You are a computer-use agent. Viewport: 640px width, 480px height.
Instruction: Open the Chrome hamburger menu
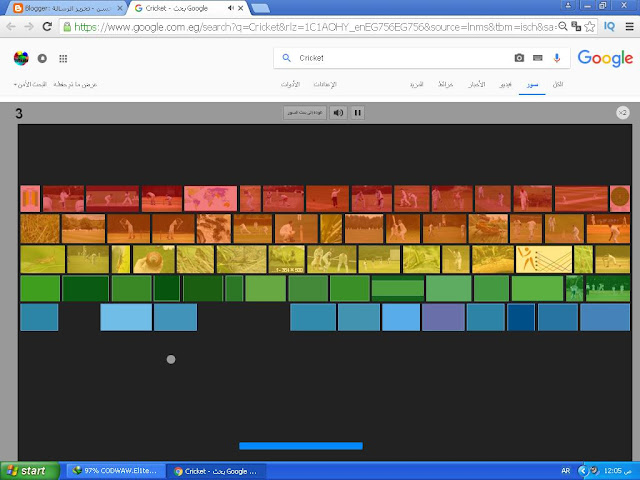pyautogui.click(x=629, y=27)
